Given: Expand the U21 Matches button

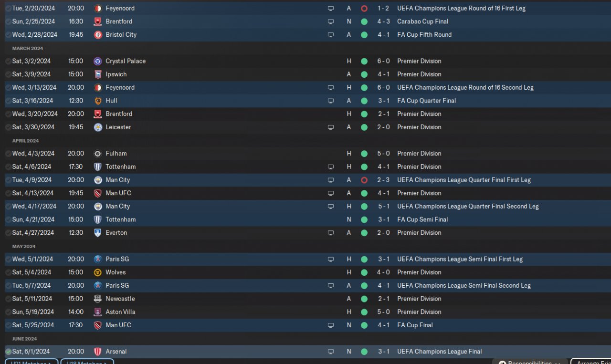Looking at the screenshot, I should (x=32, y=362).
